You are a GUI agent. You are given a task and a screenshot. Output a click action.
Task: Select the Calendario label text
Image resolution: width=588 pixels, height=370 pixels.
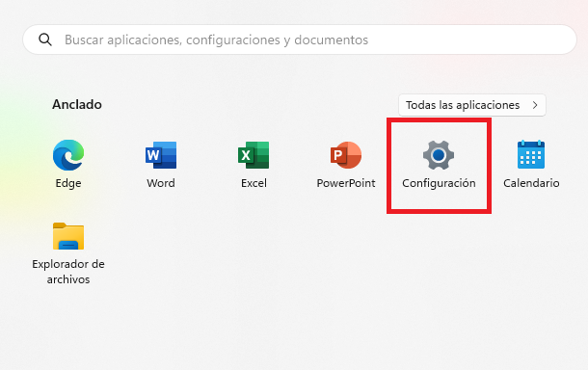(x=531, y=183)
